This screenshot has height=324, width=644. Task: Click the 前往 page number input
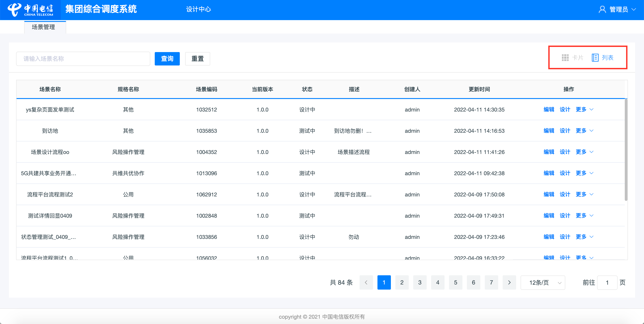607,282
